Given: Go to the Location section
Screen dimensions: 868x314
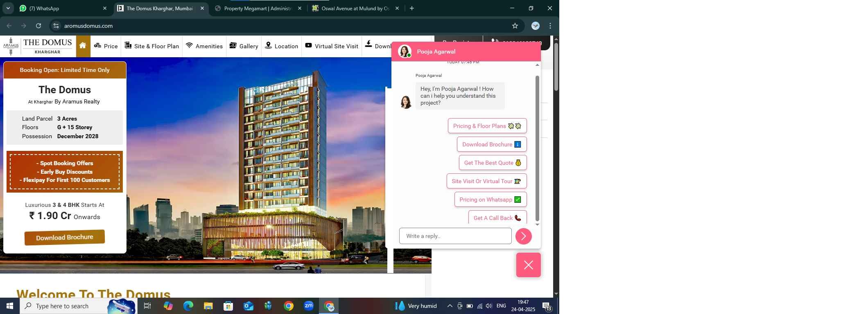Looking at the screenshot, I should click(282, 46).
